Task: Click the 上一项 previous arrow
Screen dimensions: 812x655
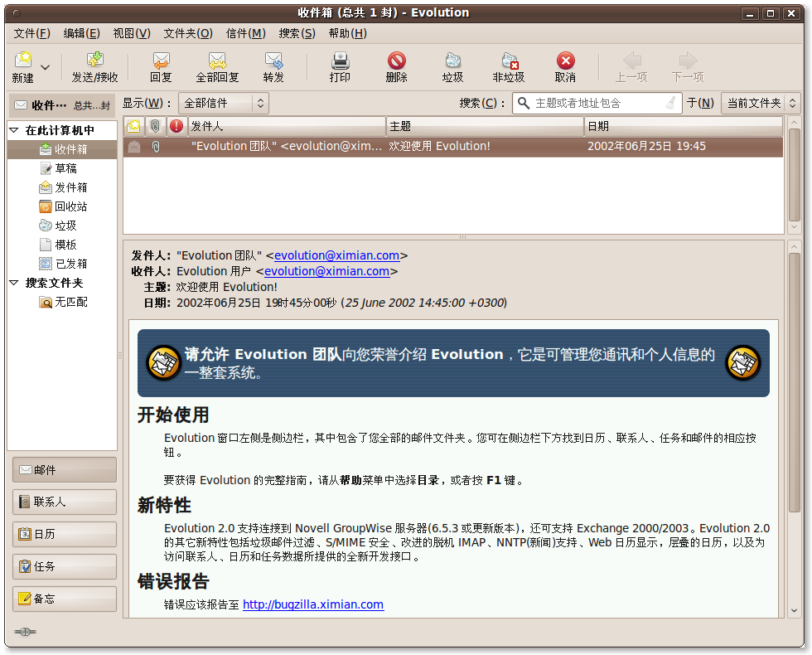Action: pos(631,60)
